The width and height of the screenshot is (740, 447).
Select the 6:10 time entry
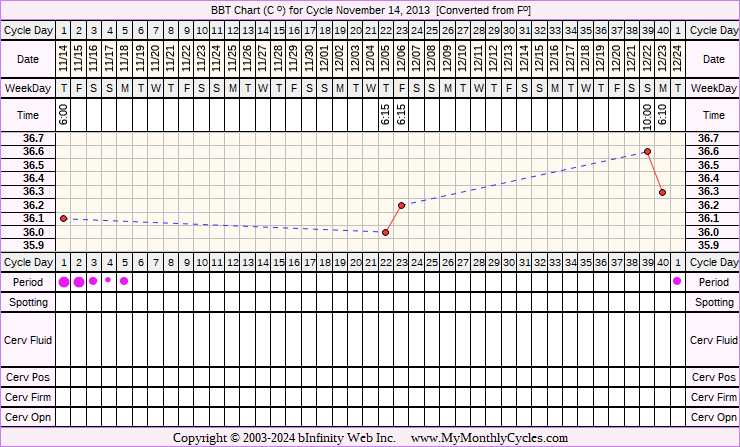pyautogui.click(x=662, y=116)
